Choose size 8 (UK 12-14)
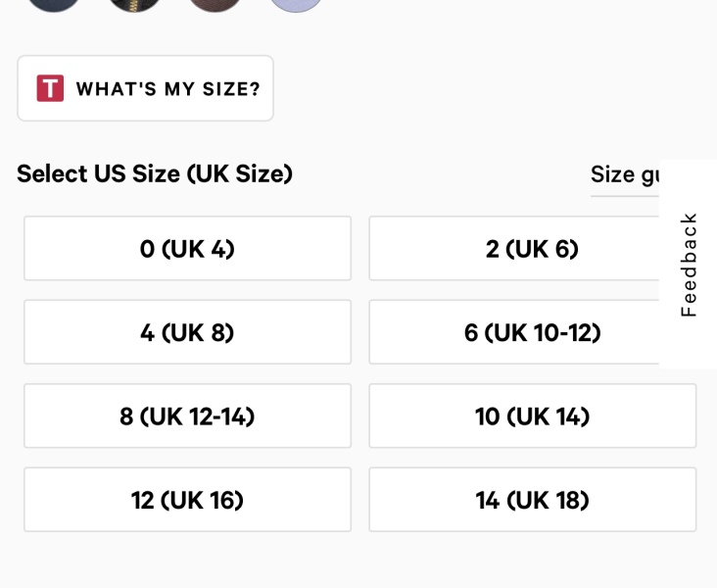 click(187, 416)
